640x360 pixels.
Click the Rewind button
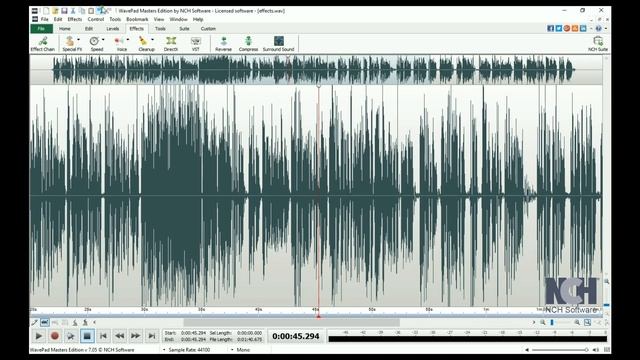pyautogui.click(x=119, y=336)
